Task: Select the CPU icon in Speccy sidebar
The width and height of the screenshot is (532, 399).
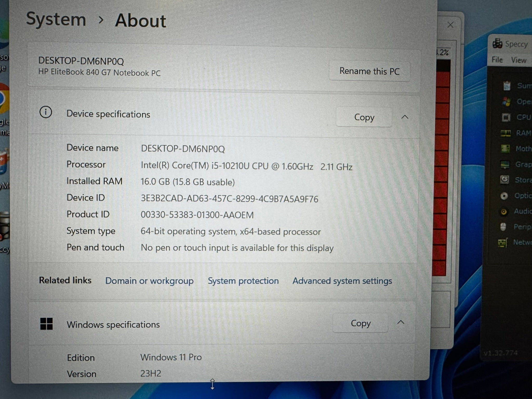Action: [x=506, y=117]
